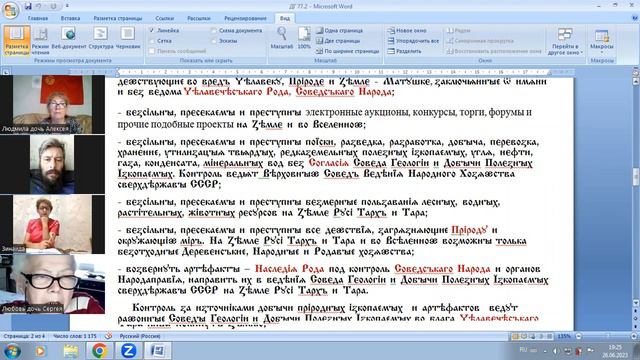Open Перейти в другое окно dropdown
640x360 pixels.
click(x=565, y=41)
